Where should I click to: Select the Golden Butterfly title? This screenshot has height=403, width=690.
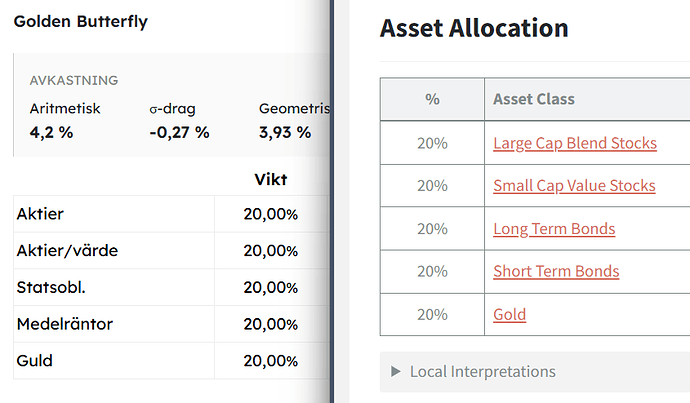coord(81,21)
